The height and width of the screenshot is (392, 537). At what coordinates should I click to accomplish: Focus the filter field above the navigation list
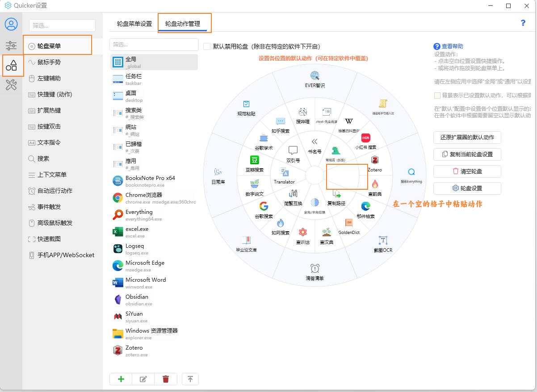tap(63, 25)
